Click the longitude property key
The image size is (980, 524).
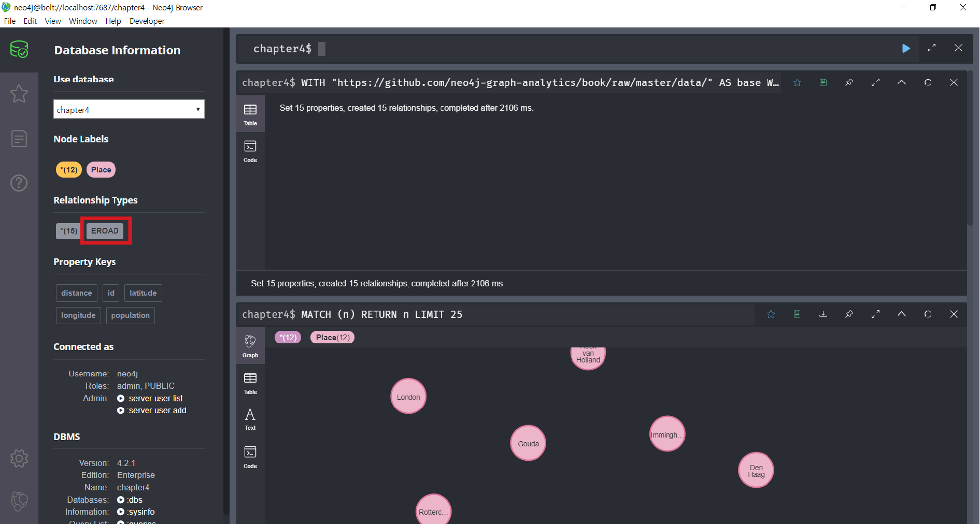(x=78, y=315)
